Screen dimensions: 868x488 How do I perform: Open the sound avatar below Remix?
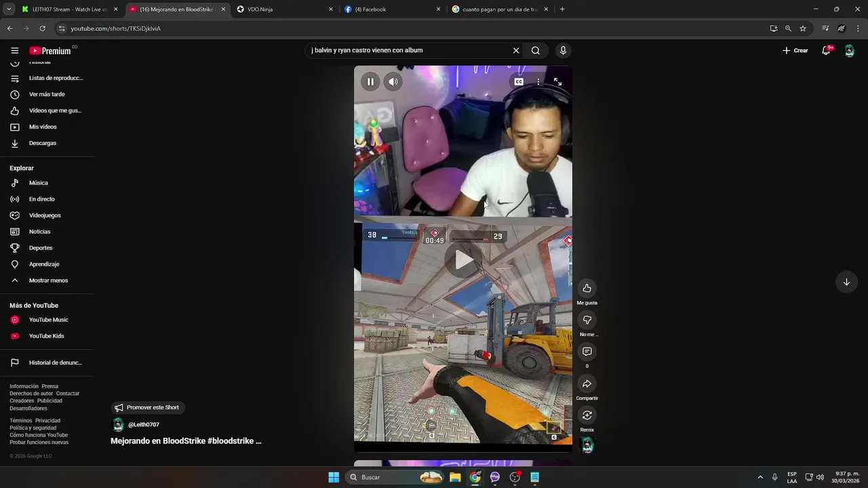coord(587,445)
